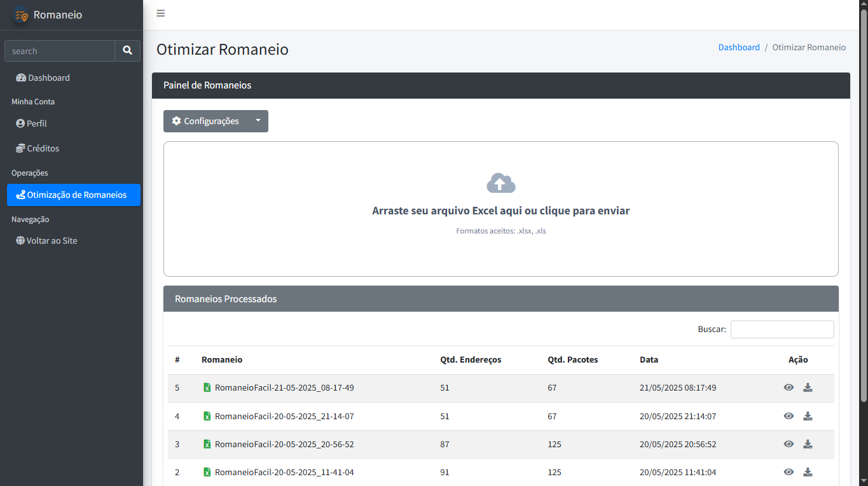Click the page vertical scrollbar
This screenshot has height=486, width=868.
point(864,206)
